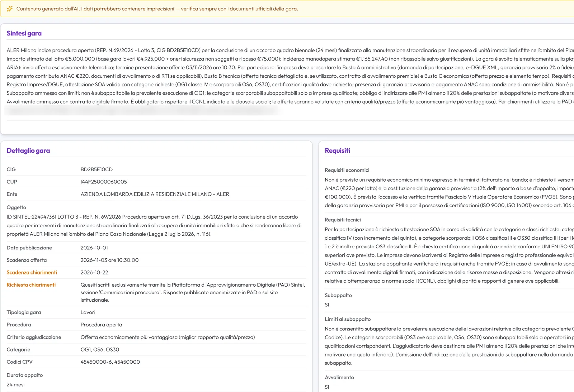Click the 'Requisiti tecnici' subheading
The image size is (574, 392).
tap(343, 220)
